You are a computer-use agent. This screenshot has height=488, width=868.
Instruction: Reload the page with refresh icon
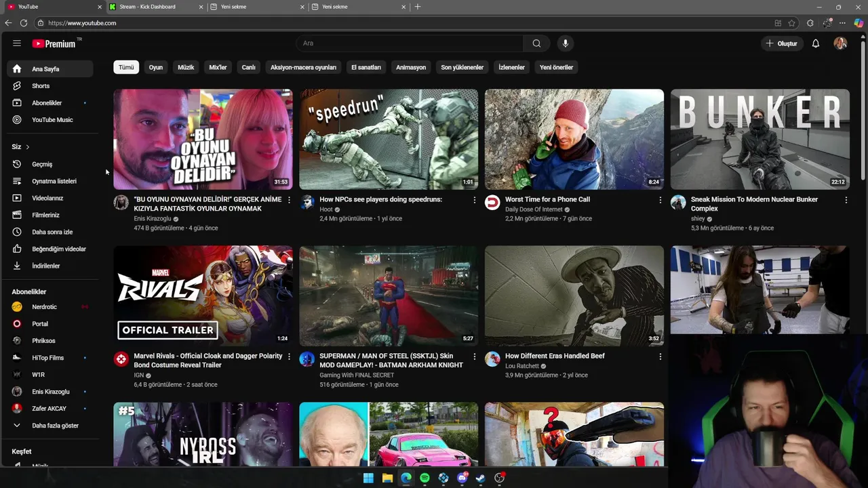click(24, 23)
